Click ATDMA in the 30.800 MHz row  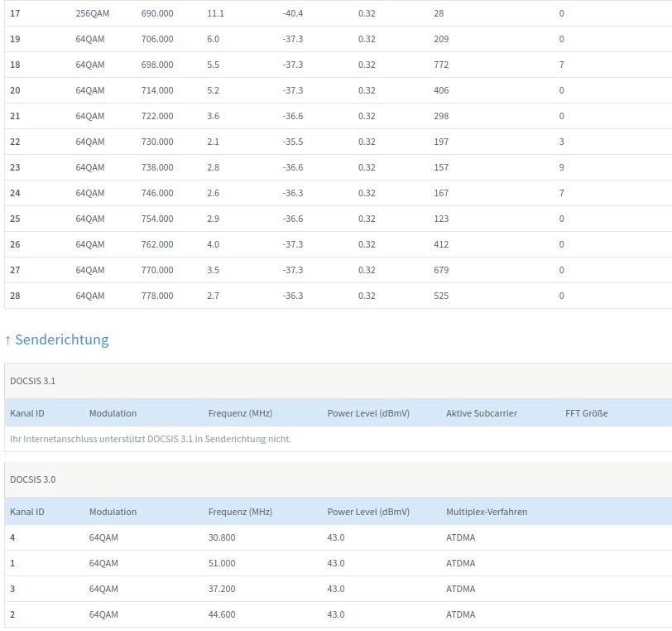460,537
